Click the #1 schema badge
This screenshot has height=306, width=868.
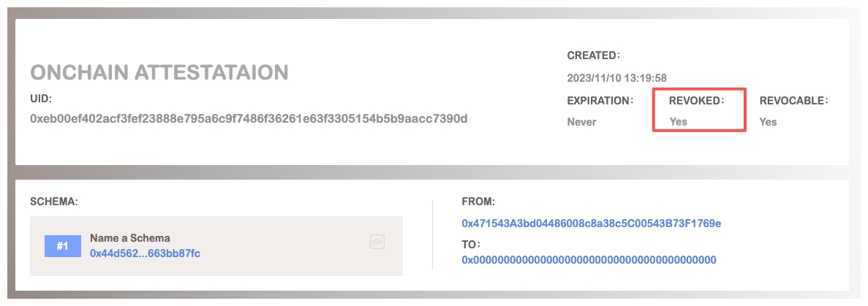tap(63, 246)
